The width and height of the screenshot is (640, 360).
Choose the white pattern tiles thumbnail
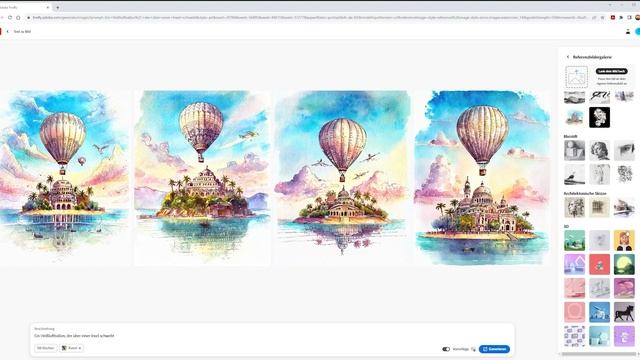[574, 336]
